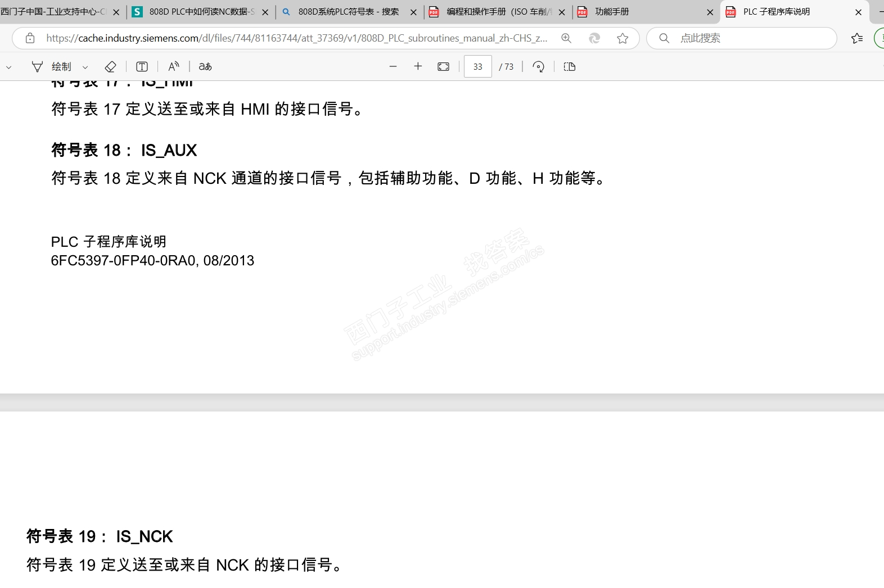The image size is (884, 588).
Task: Click the line 符号表 19 定义送至或来自 NCK 的接口信号
Action: click(x=185, y=564)
